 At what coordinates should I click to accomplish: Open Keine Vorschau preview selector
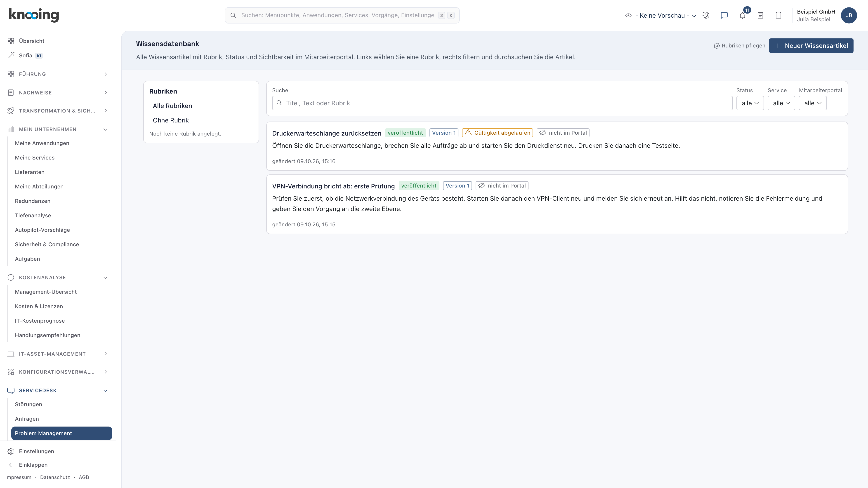pyautogui.click(x=660, y=16)
